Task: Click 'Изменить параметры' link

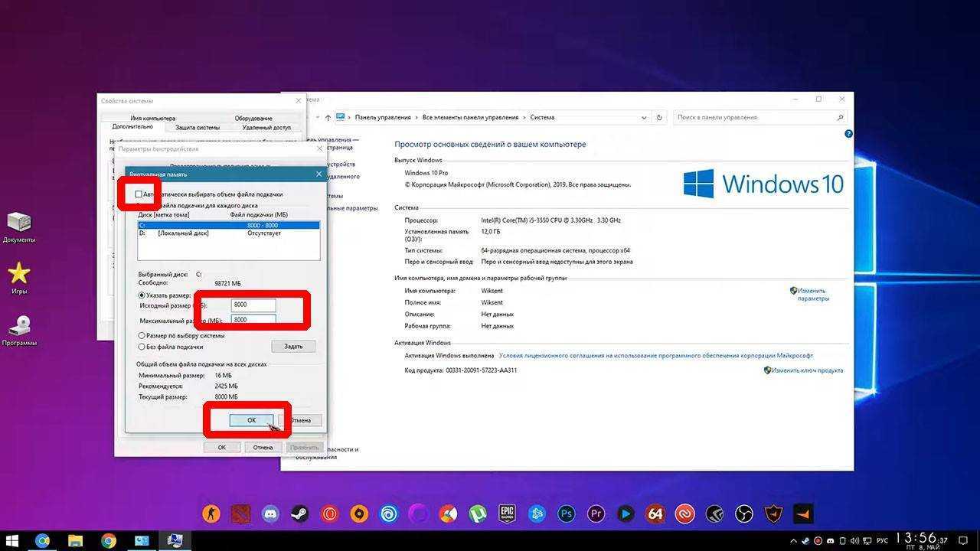Action: 812,295
